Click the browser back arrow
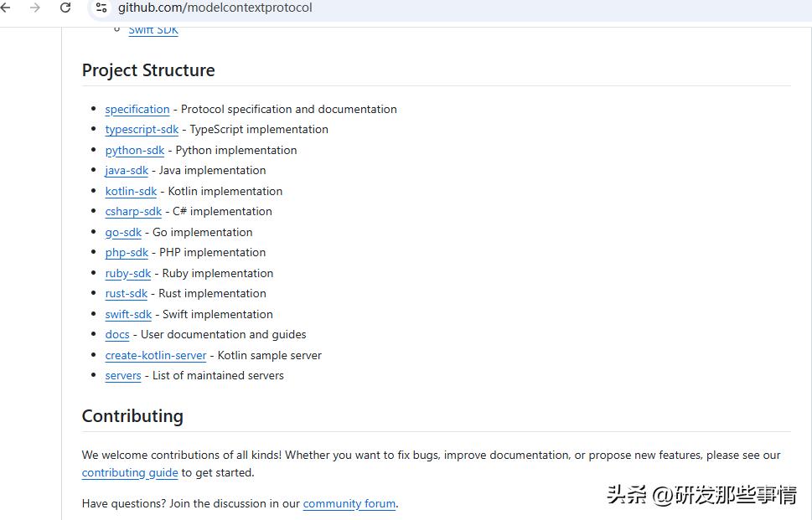Viewport: 812px width, 520px height. pyautogui.click(x=6, y=8)
